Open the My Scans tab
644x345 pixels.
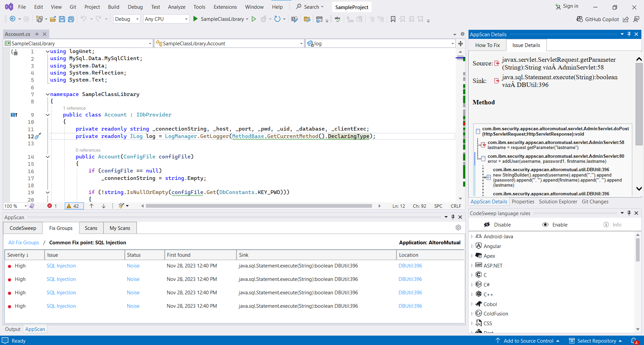pyautogui.click(x=120, y=228)
